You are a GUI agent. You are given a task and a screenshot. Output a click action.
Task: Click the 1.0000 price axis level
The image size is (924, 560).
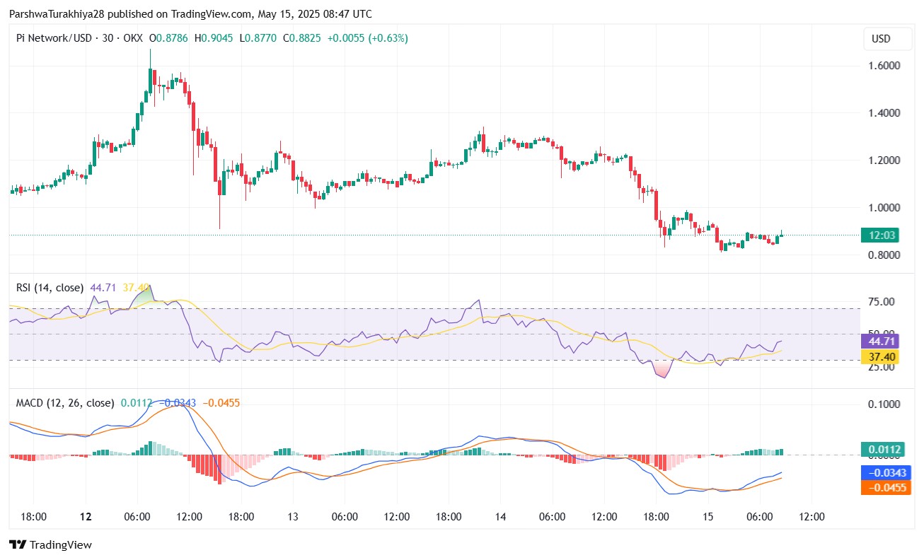pyautogui.click(x=884, y=208)
